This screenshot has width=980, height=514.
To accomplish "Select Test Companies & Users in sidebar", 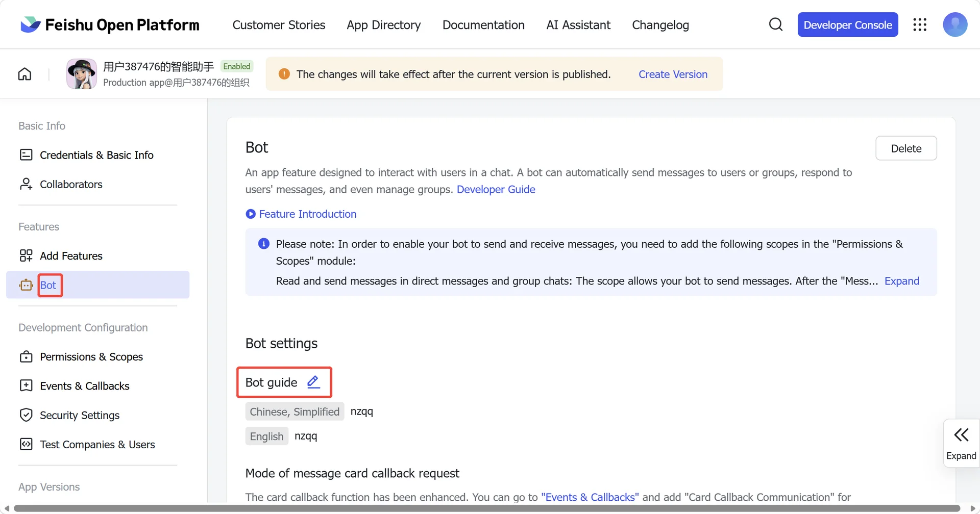I will point(97,444).
